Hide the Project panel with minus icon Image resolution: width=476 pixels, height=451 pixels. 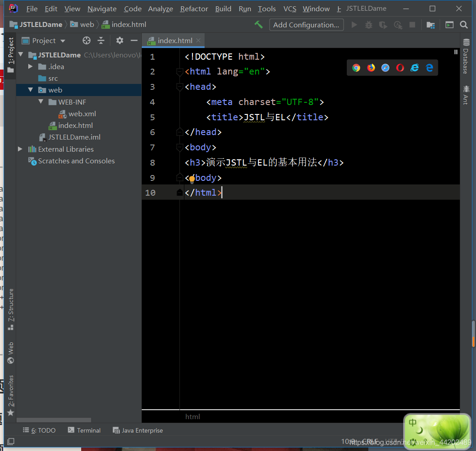coord(134,40)
